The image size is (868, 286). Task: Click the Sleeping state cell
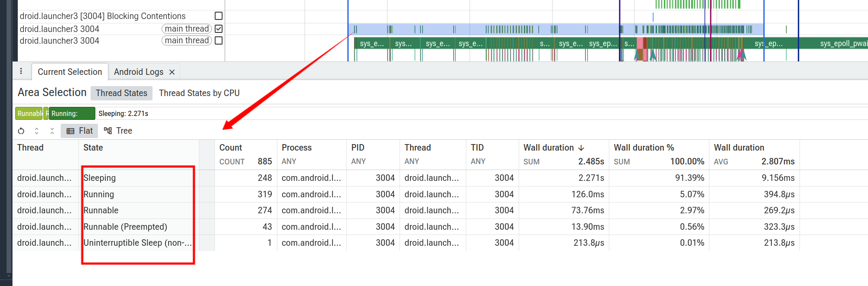pyautogui.click(x=139, y=178)
